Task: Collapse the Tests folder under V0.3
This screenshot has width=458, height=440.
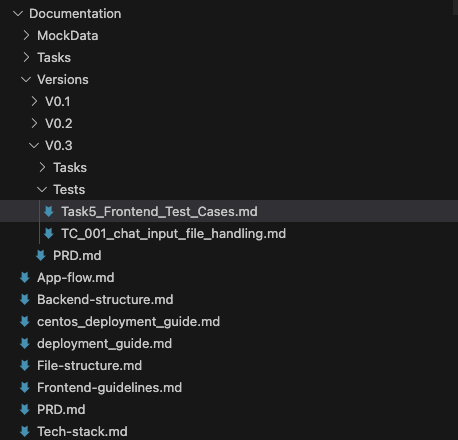Action: [x=42, y=190]
